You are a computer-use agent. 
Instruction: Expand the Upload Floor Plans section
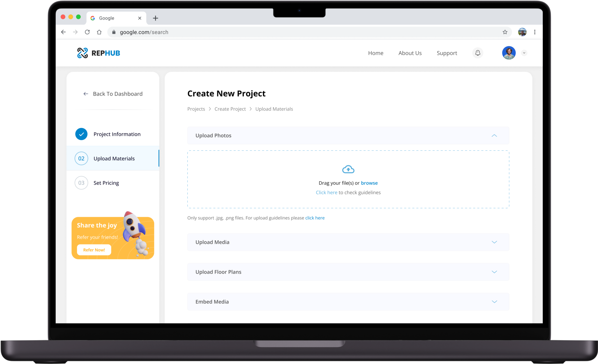pos(494,272)
